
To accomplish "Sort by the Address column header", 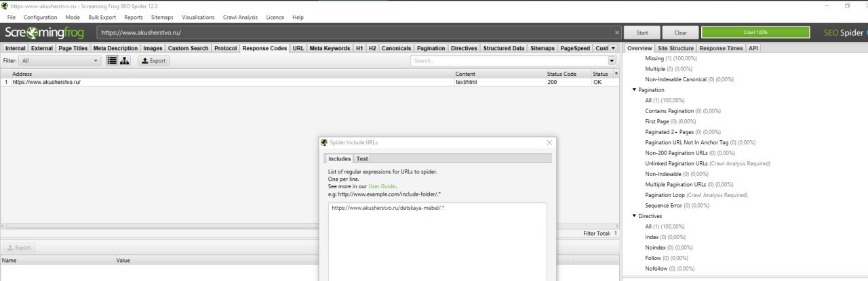I will tap(232, 74).
